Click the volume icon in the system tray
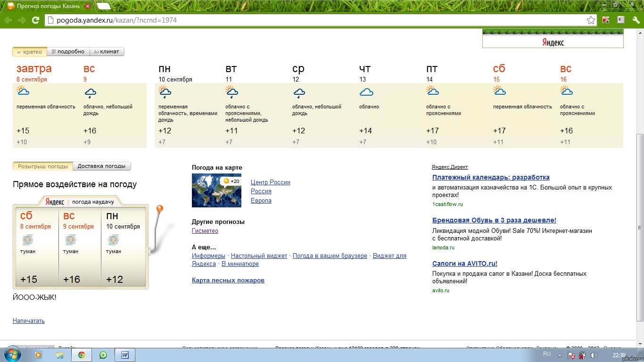The height and width of the screenshot is (362, 644). [594, 355]
